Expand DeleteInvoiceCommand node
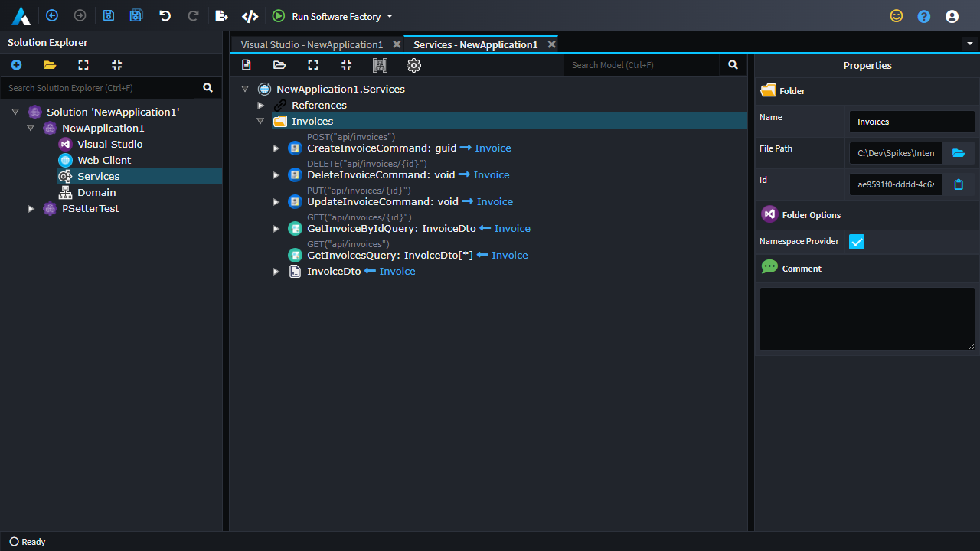Viewport: 980px width, 551px height. click(276, 174)
